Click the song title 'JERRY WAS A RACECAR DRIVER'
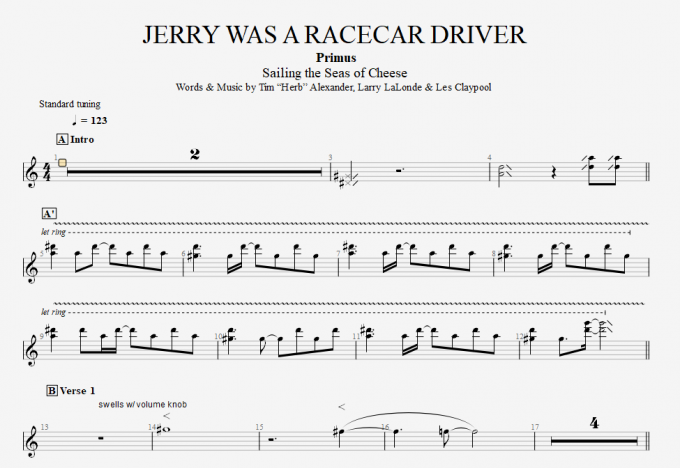 pyautogui.click(x=334, y=34)
